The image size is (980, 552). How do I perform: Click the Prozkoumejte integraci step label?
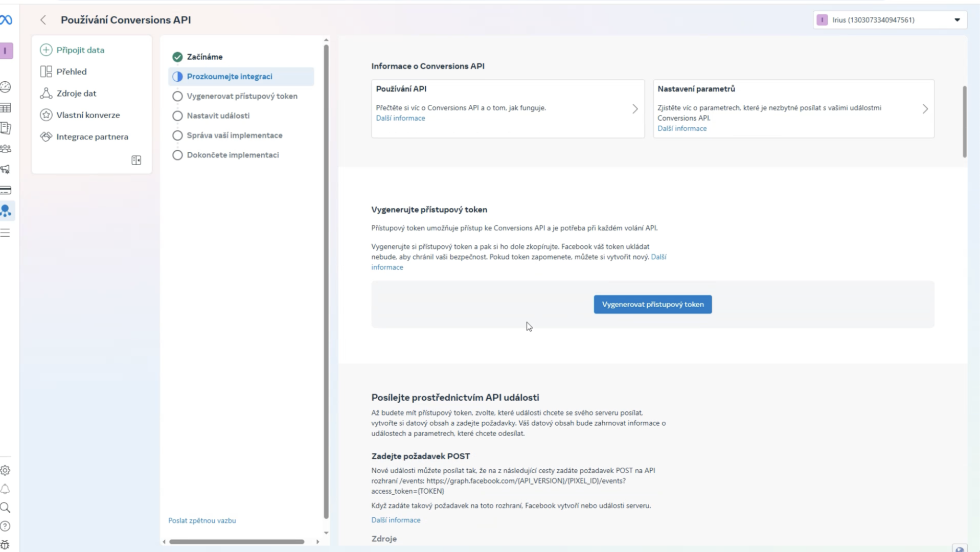click(229, 77)
